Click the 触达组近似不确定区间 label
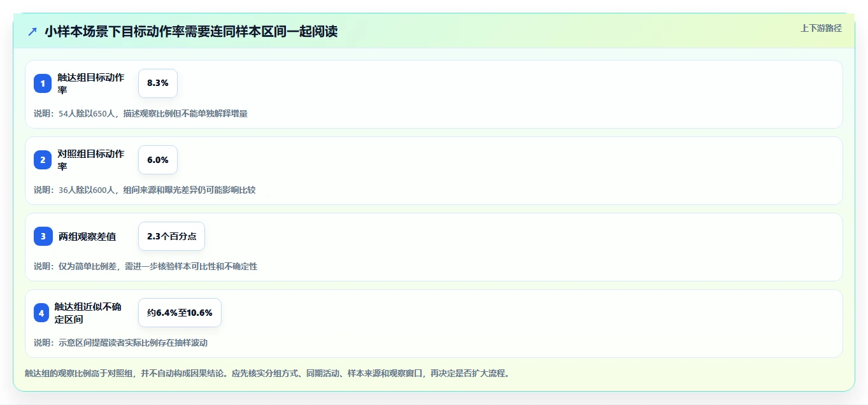This screenshot has width=868, height=405. 88,313
